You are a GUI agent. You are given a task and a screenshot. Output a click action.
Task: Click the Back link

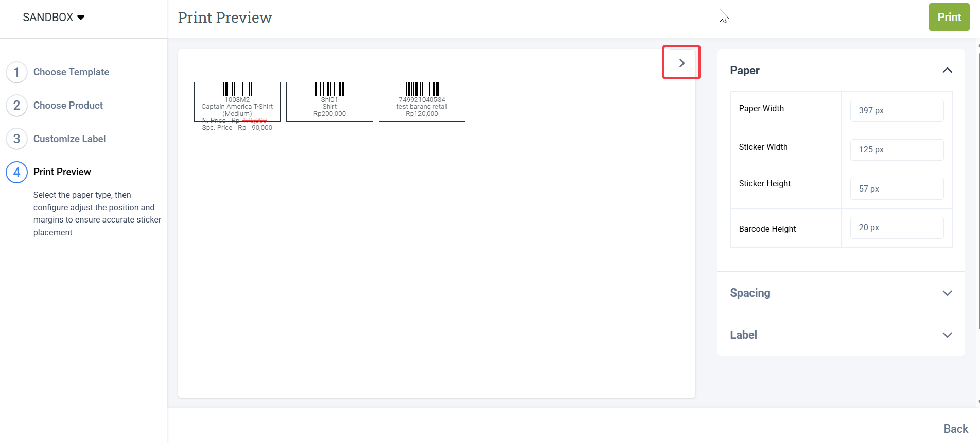click(x=955, y=429)
